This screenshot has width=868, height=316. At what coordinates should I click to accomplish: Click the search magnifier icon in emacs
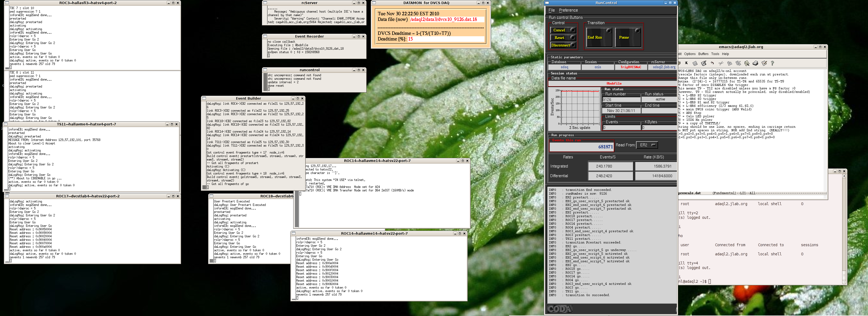747,63
